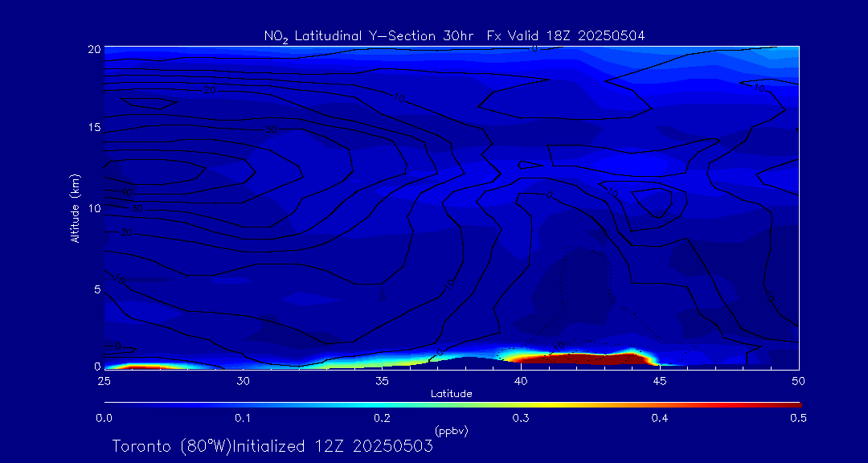
Task: Click the 0.0 label on the colorbar
Action: coord(104,418)
